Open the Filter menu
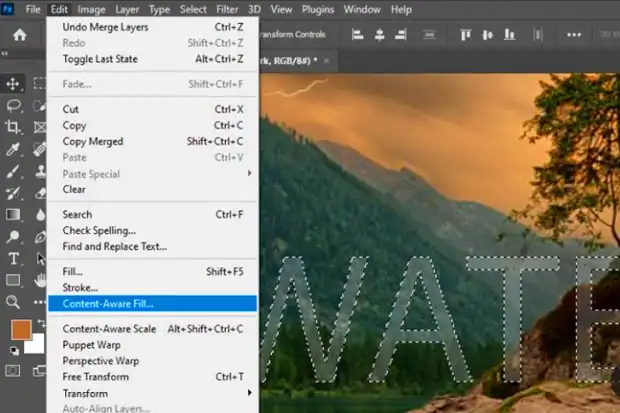 pyautogui.click(x=225, y=9)
